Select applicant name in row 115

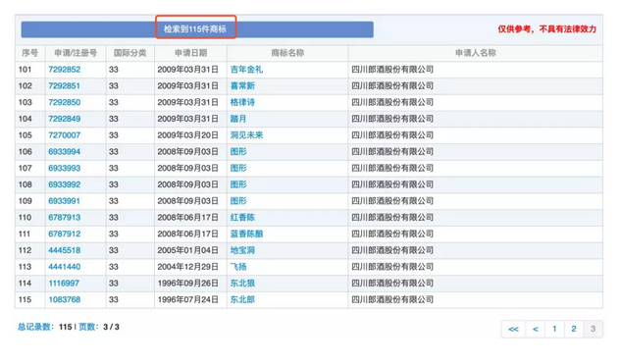coord(392,300)
